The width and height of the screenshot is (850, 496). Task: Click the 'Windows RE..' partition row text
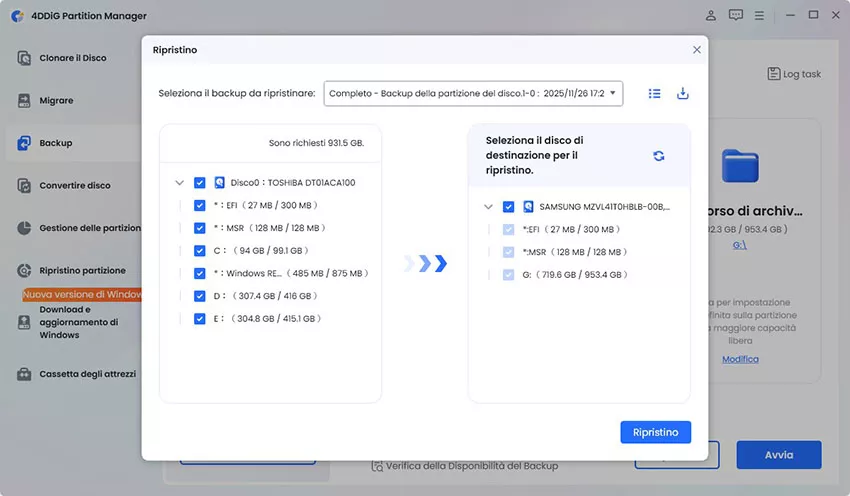tap(291, 274)
